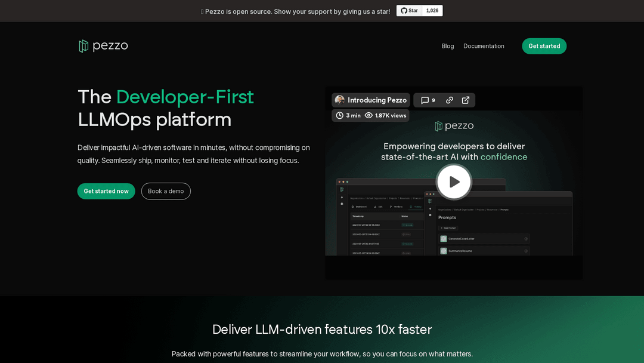Open the Introducing Pezzo video title
Viewport: 644px width, 363px height.
pos(377,100)
